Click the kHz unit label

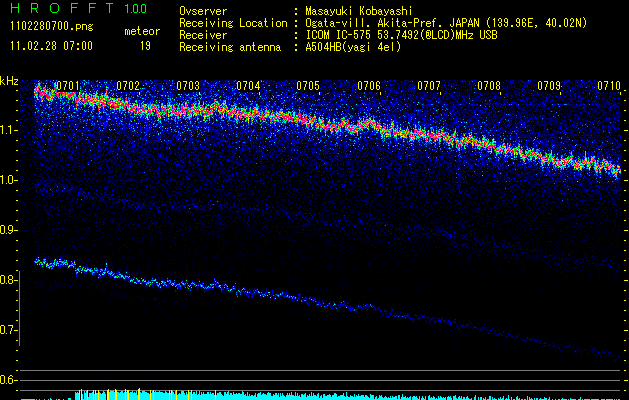click(10, 81)
